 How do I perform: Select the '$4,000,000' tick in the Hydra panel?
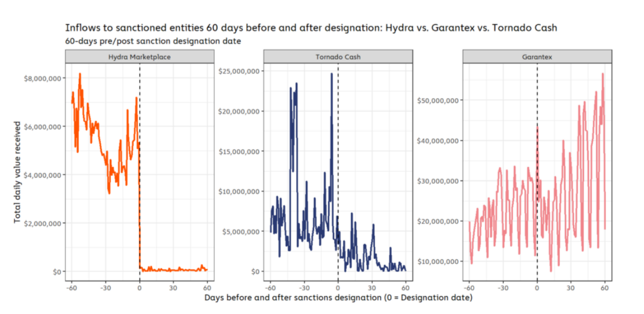(x=43, y=175)
